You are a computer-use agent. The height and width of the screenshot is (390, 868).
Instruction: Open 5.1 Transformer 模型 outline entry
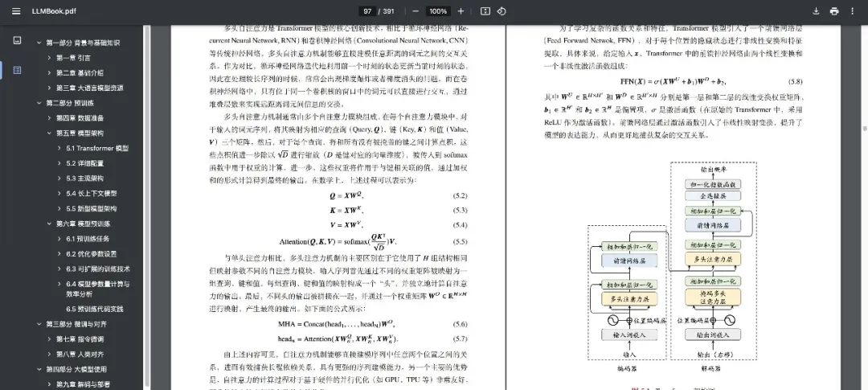click(97, 149)
